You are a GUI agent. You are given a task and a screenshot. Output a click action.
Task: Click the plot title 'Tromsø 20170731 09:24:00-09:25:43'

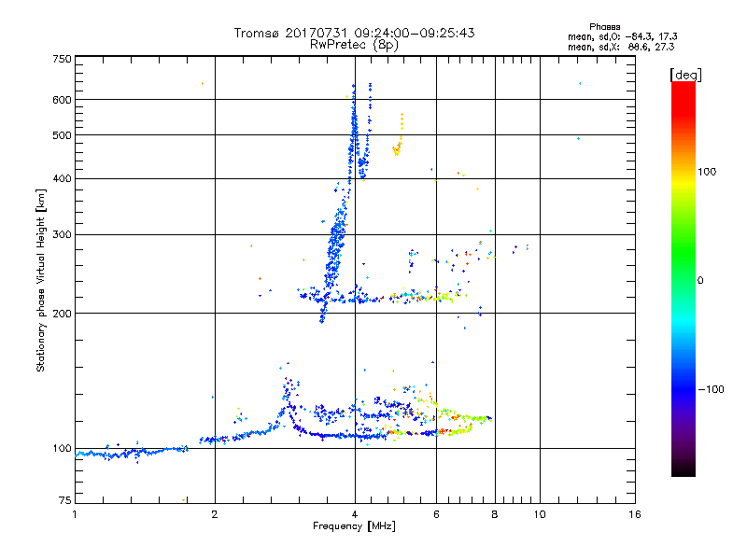[354, 33]
